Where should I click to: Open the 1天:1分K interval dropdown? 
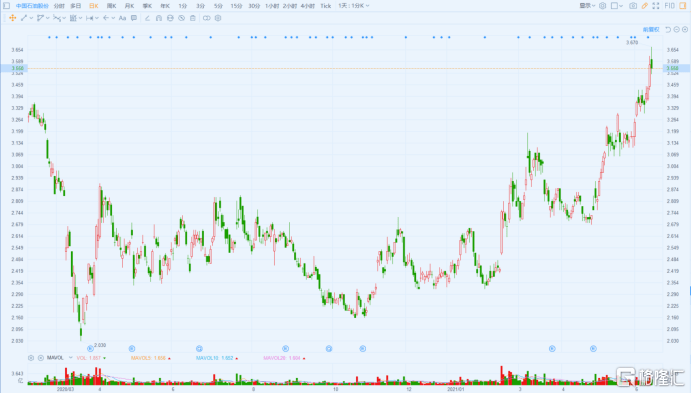click(354, 6)
